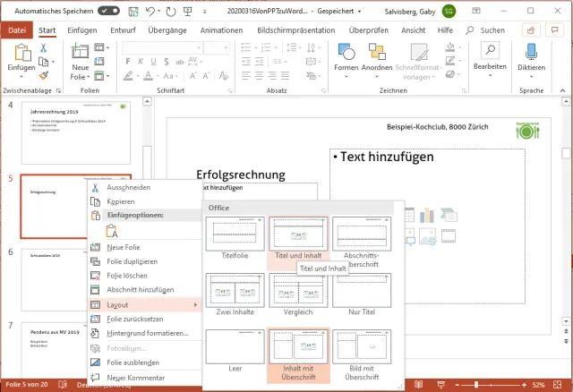Select slide 4 thumbnail Jahresrechnung 2019
The image size is (573, 392).
point(75,132)
